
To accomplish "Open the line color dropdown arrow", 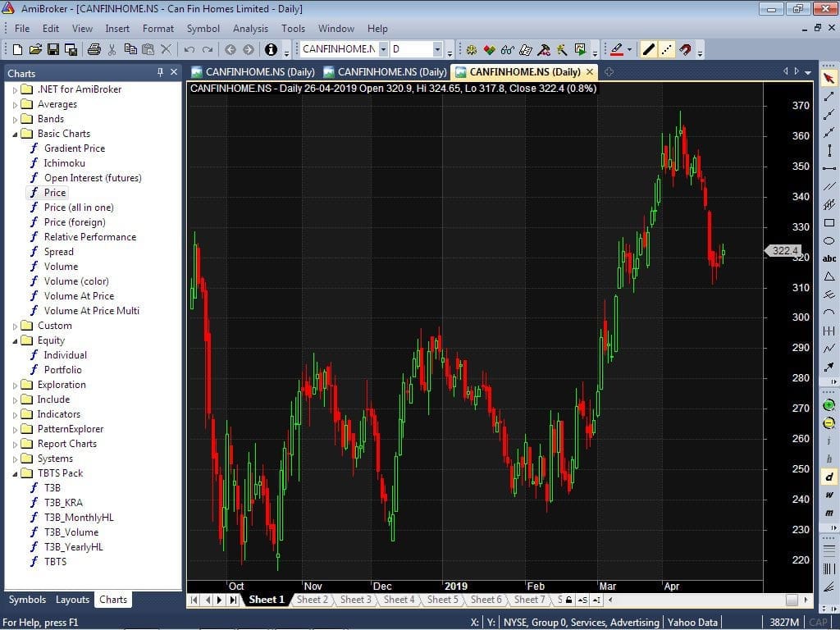I will tap(629, 50).
